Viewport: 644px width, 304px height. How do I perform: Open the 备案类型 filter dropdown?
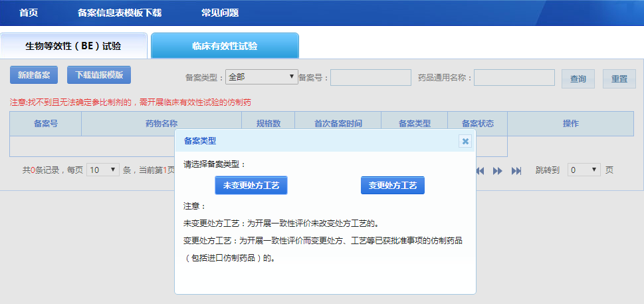pos(262,77)
